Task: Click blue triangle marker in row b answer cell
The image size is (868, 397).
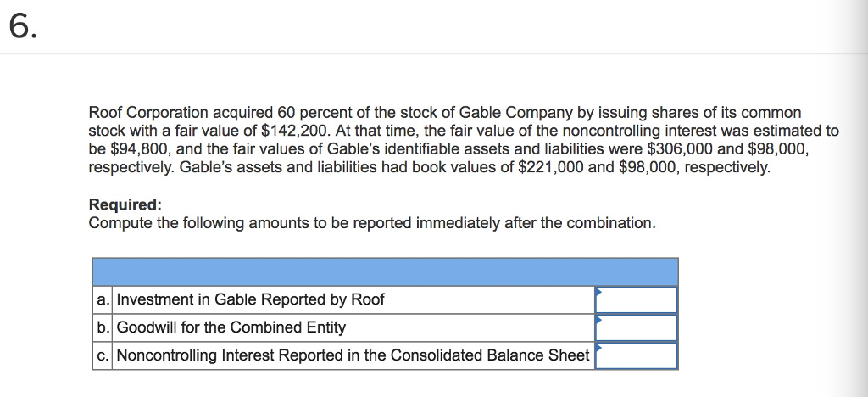Action: (x=598, y=318)
